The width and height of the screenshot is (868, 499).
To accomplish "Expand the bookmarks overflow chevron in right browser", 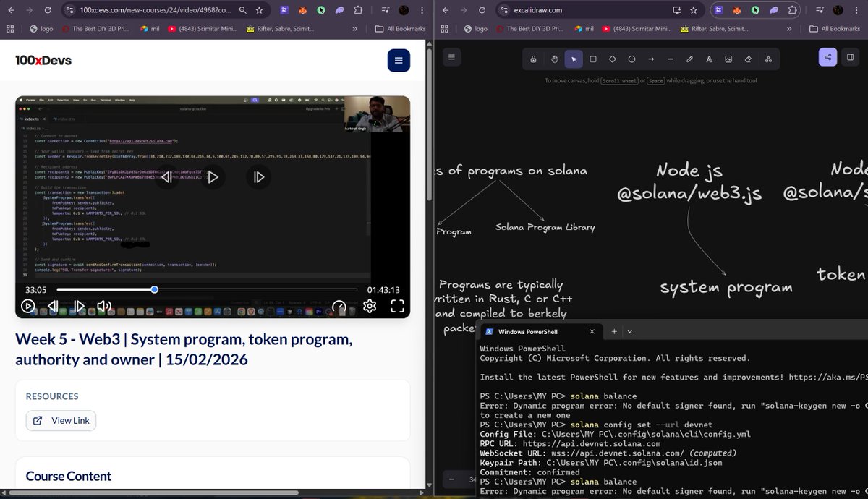I will (788, 29).
